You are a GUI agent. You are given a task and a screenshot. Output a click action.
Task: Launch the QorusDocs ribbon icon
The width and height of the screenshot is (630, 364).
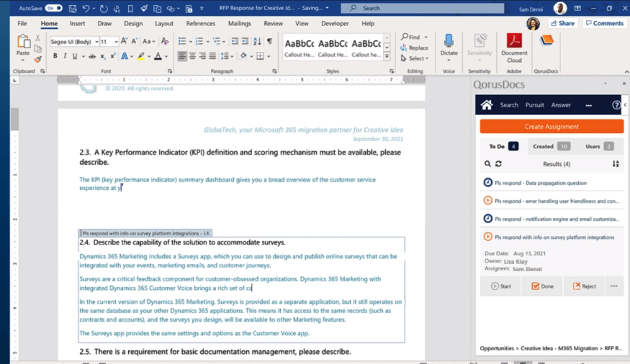click(546, 42)
